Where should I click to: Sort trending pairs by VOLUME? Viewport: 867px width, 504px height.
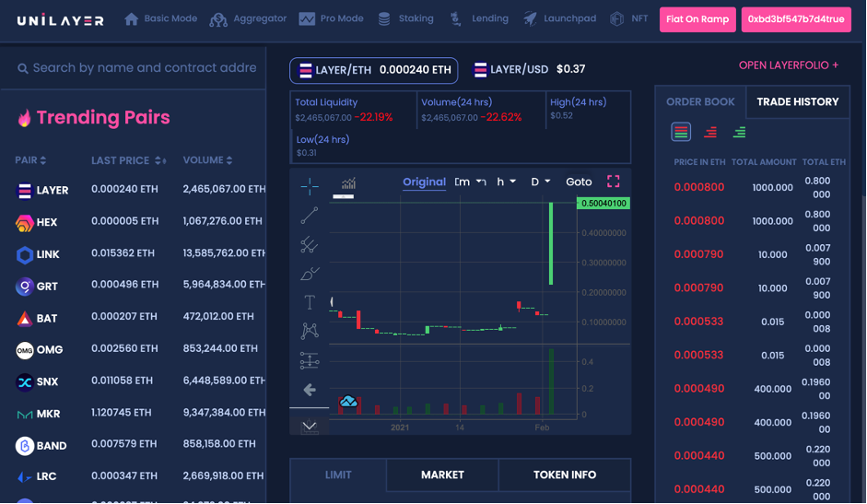click(207, 160)
